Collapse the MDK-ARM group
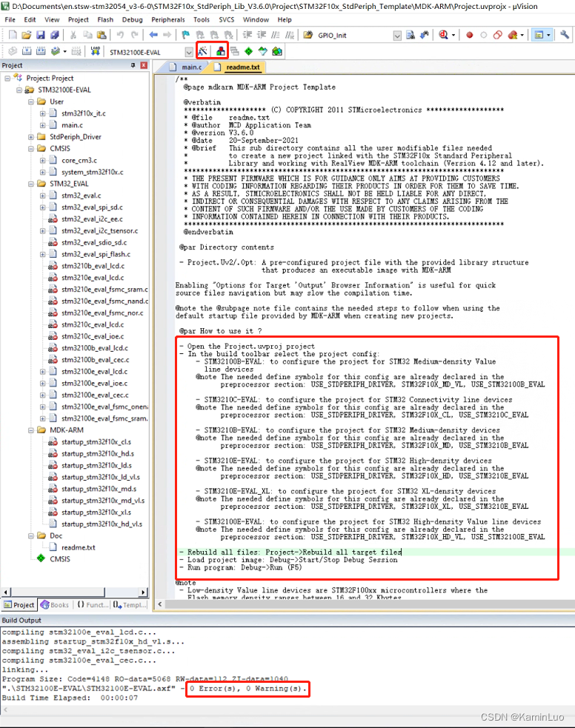Image resolution: width=575 pixels, height=728 pixels. point(30,430)
